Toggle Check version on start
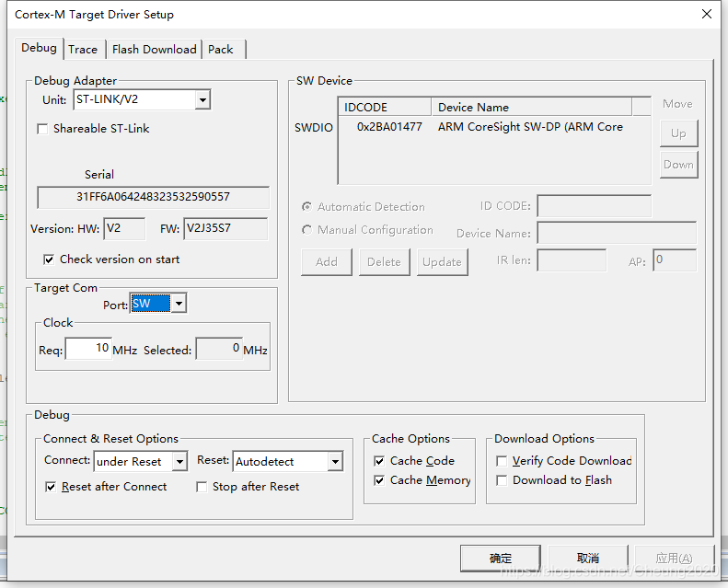Screen dimensions: 728x588 49,259
